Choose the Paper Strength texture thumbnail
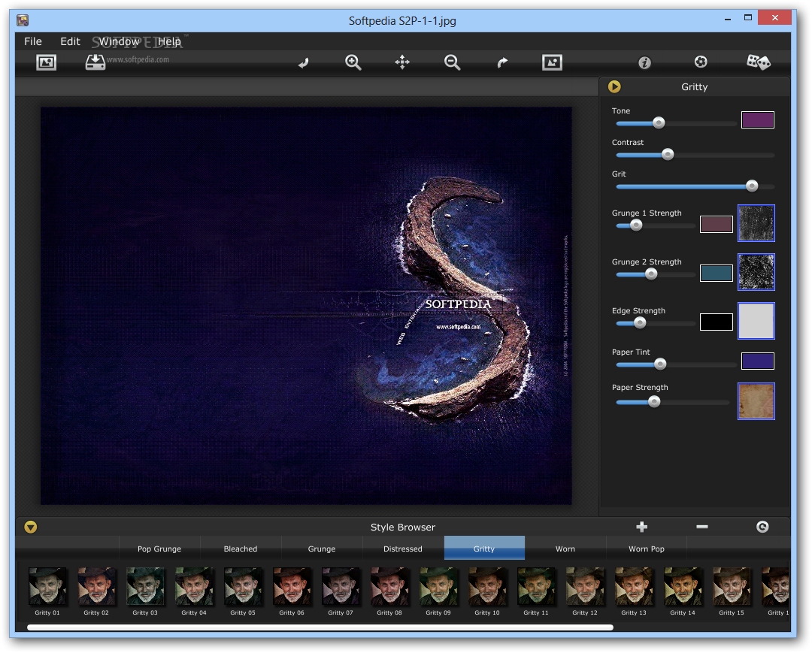The width and height of the screenshot is (812, 653). click(756, 401)
